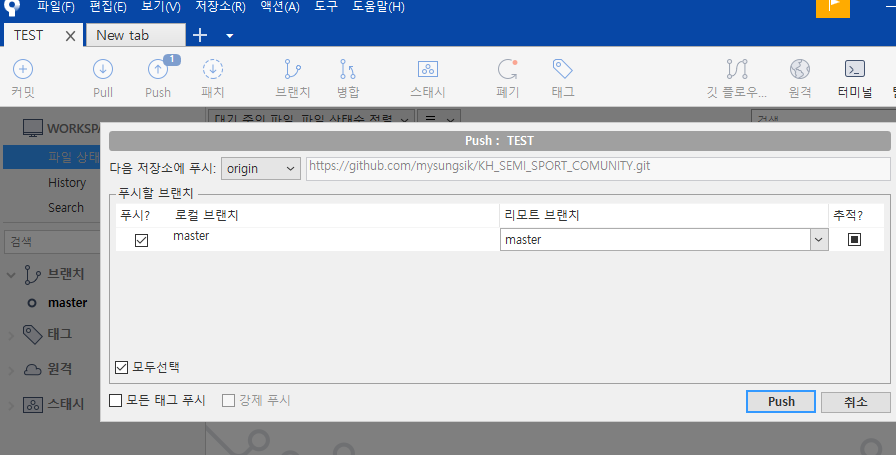Image resolution: width=896 pixels, height=455 pixels.
Task: Click the WORKSPACE monitor icon in sidebar
Action: coord(33,128)
